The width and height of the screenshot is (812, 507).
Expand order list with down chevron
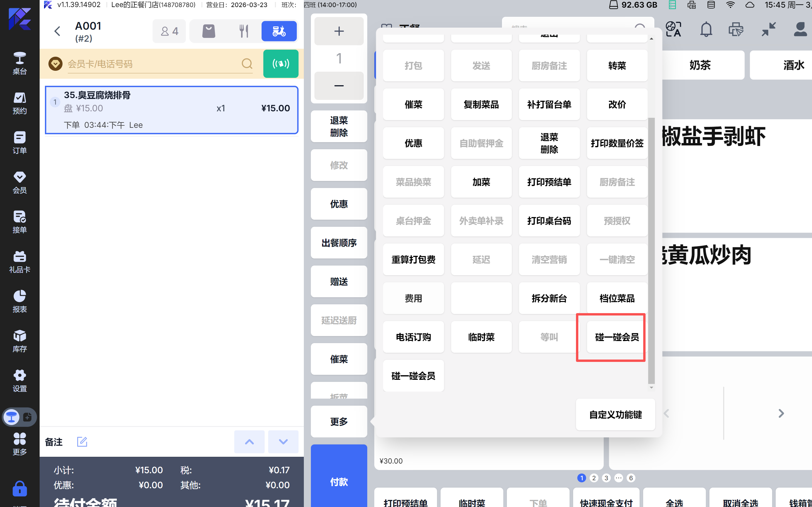(283, 441)
